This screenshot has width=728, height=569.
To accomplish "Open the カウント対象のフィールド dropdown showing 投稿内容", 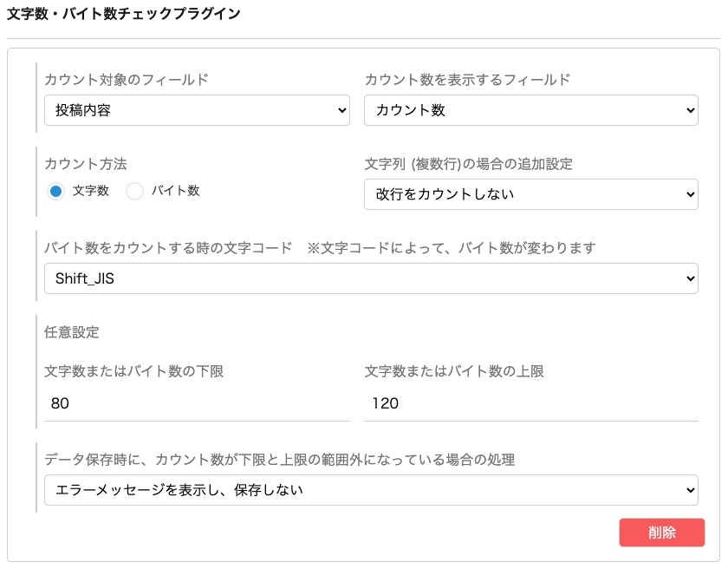I will pyautogui.click(x=197, y=110).
